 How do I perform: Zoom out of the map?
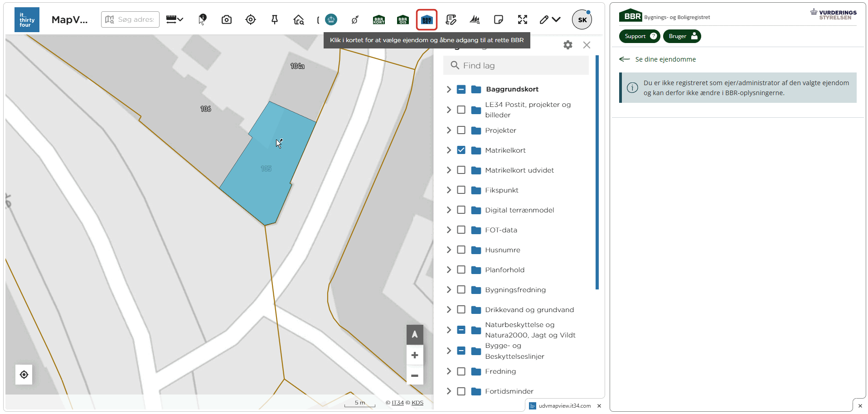415,375
